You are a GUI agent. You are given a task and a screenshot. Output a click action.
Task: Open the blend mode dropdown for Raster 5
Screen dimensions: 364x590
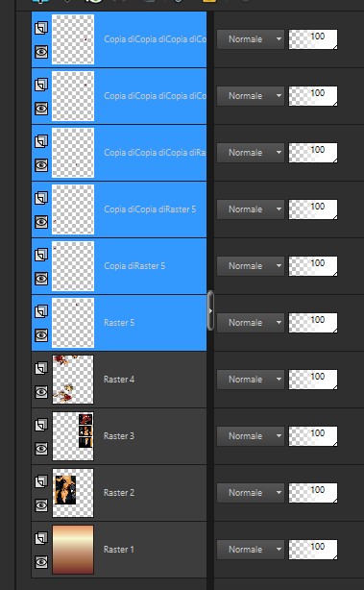point(251,323)
